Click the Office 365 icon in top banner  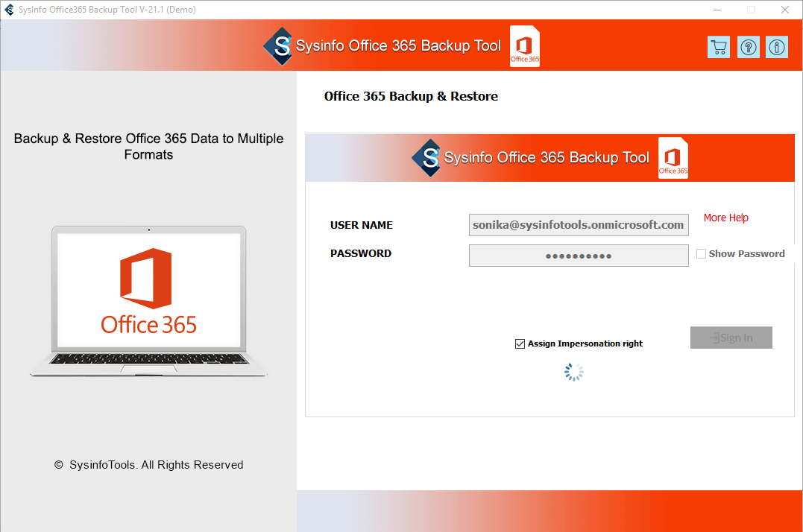pos(525,46)
